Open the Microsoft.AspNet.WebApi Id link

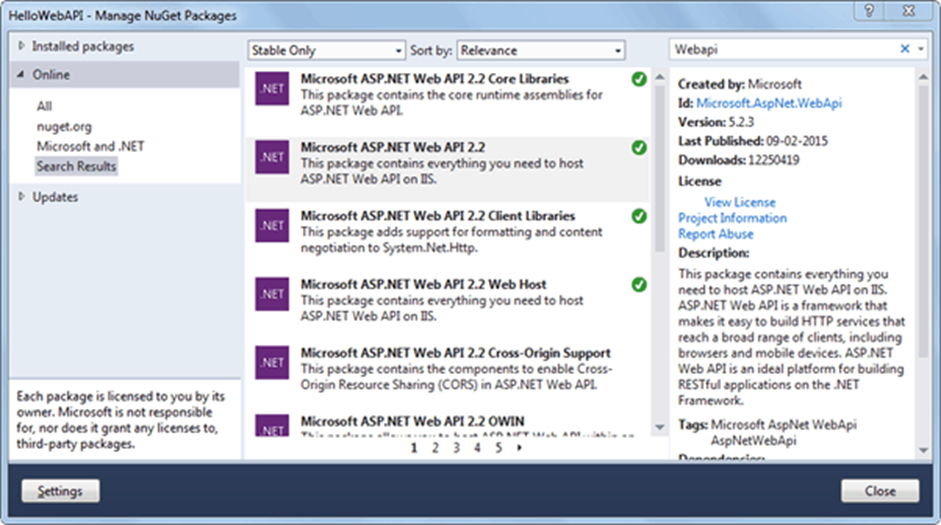pos(769,103)
